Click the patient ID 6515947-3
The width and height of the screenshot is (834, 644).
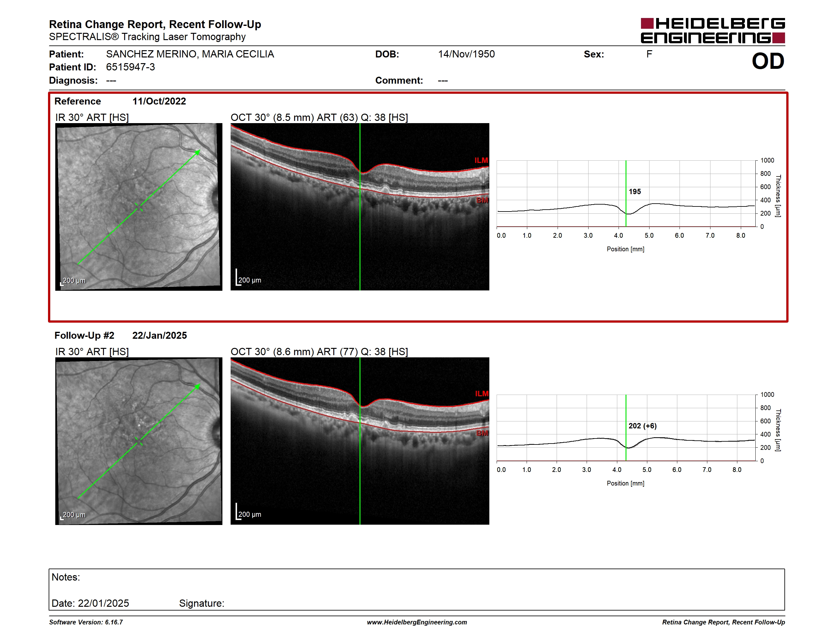130,67
